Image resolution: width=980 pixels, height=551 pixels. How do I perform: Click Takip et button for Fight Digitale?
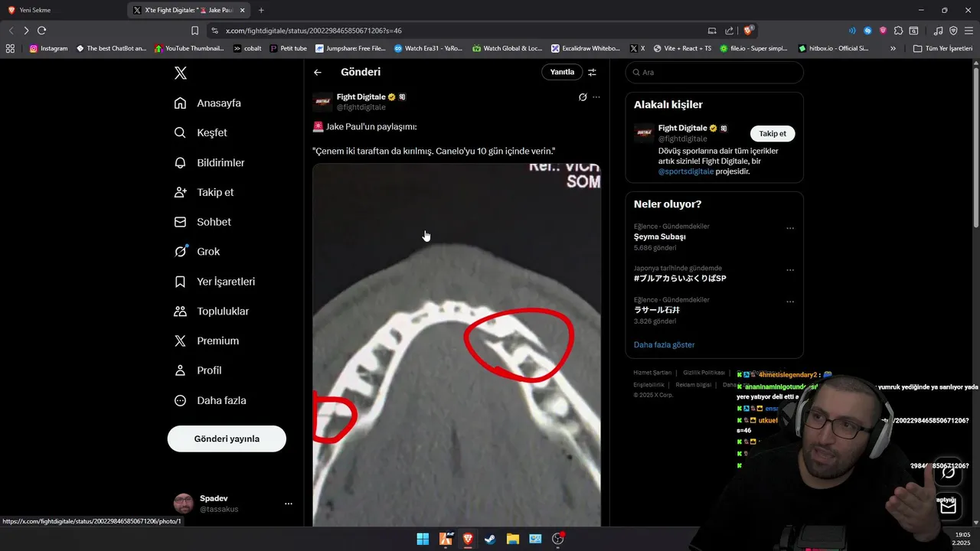click(x=773, y=133)
